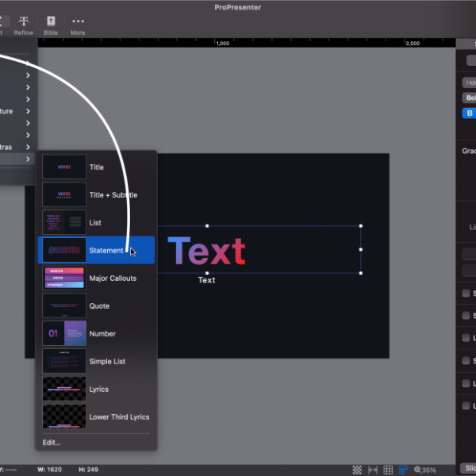Open Edit... at bottom of template menu
This screenshot has height=476, width=476.
[52, 443]
